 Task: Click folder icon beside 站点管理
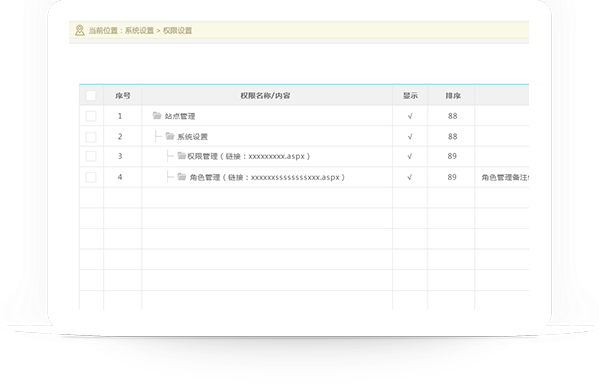coord(157,115)
